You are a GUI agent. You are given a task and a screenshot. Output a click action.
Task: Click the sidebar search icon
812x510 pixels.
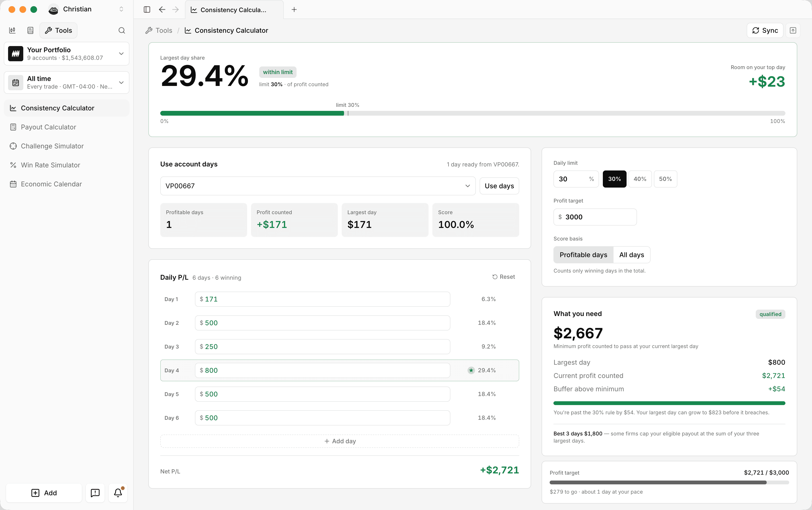[122, 30]
